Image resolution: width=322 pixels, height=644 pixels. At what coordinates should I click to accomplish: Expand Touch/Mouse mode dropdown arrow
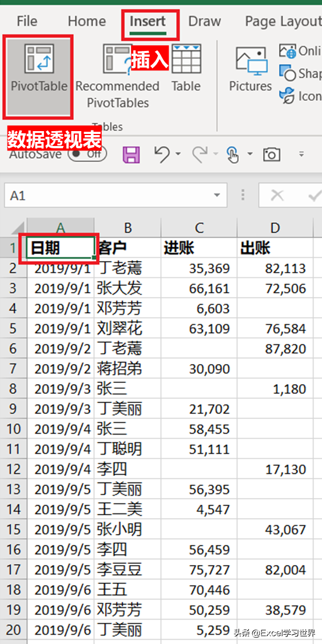pos(250,155)
